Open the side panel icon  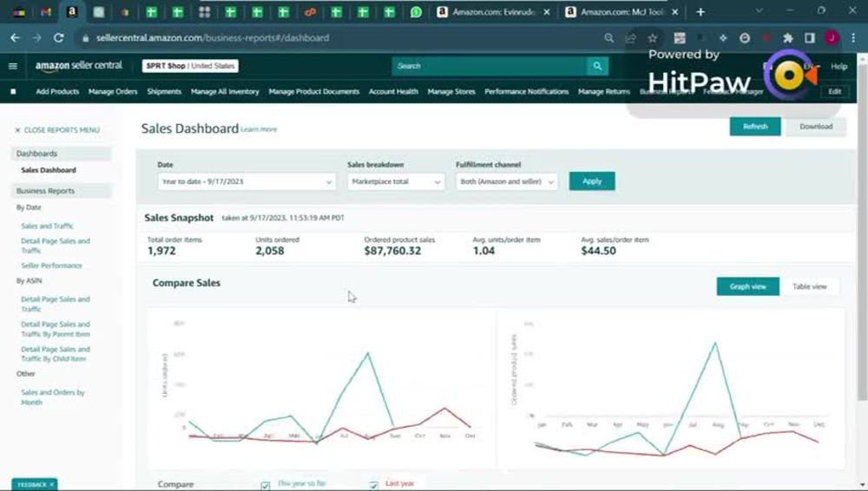(x=809, y=38)
